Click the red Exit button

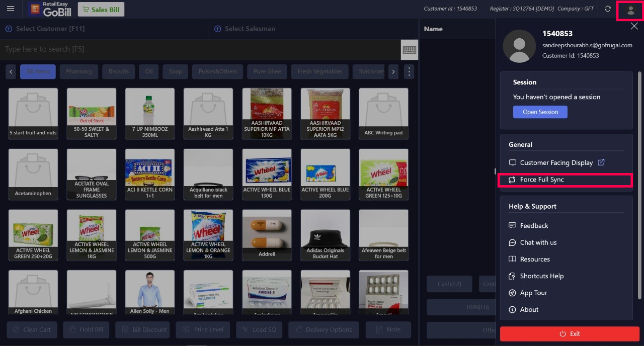[570, 334]
